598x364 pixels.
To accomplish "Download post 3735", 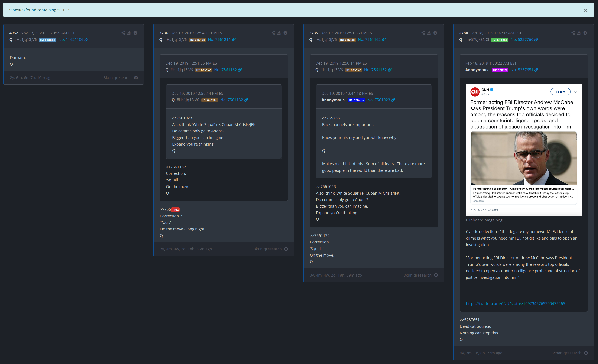I will pyautogui.click(x=429, y=33).
